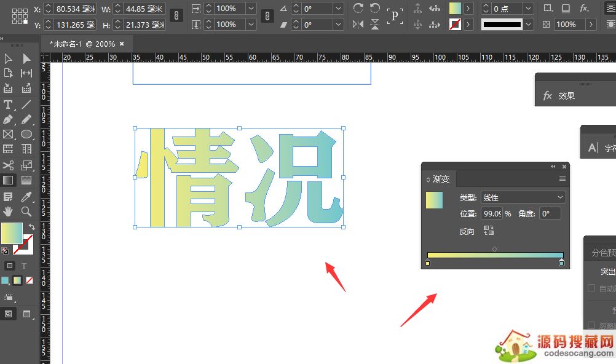Choose the Scissors tool
Image resolution: width=616 pixels, height=364 pixels.
click(8, 165)
